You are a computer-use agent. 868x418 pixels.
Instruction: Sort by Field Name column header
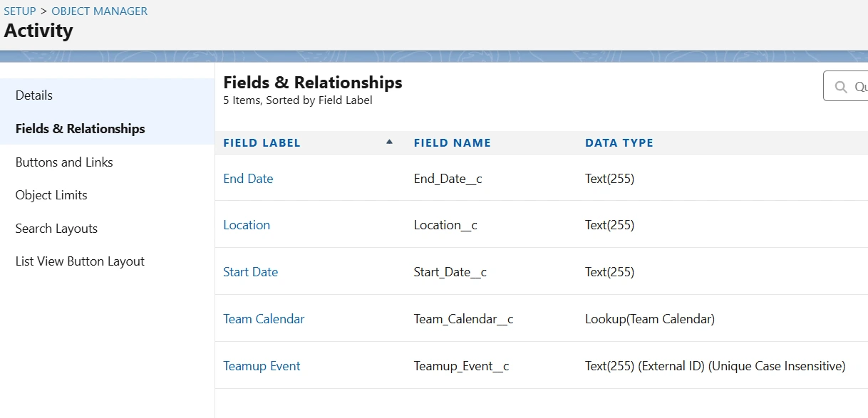(452, 143)
